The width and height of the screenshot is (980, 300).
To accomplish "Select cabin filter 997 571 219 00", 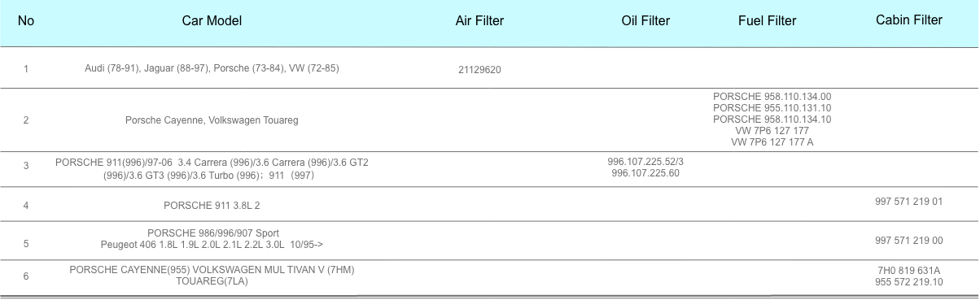I will tap(909, 241).
